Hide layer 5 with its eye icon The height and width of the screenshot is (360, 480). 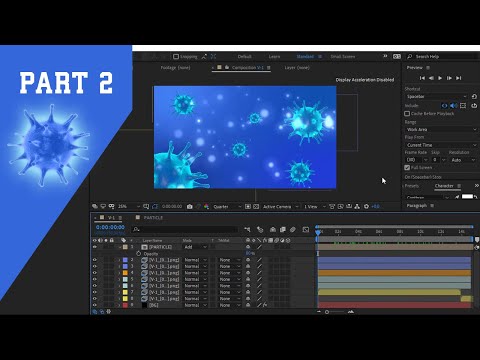click(95, 279)
